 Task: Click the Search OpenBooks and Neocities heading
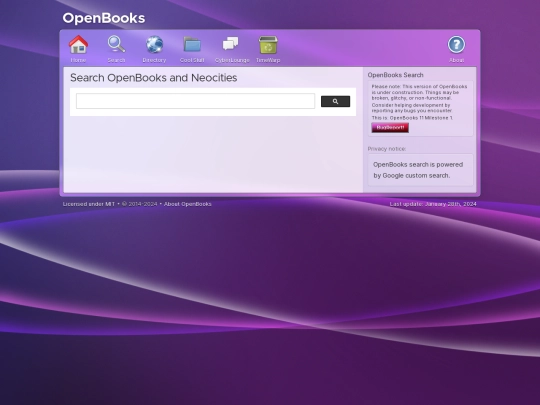(x=154, y=78)
